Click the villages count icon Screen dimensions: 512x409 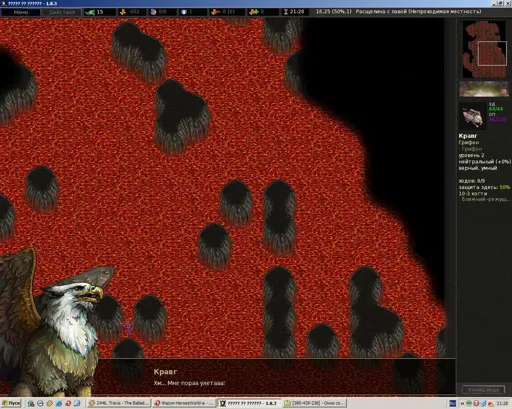point(153,12)
